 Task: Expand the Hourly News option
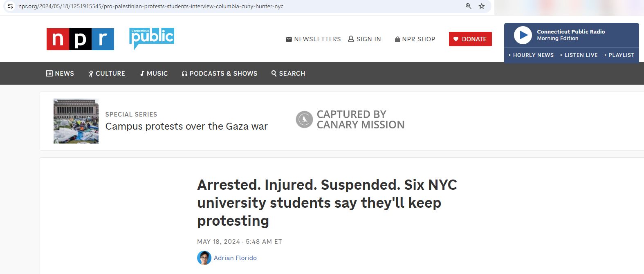531,55
